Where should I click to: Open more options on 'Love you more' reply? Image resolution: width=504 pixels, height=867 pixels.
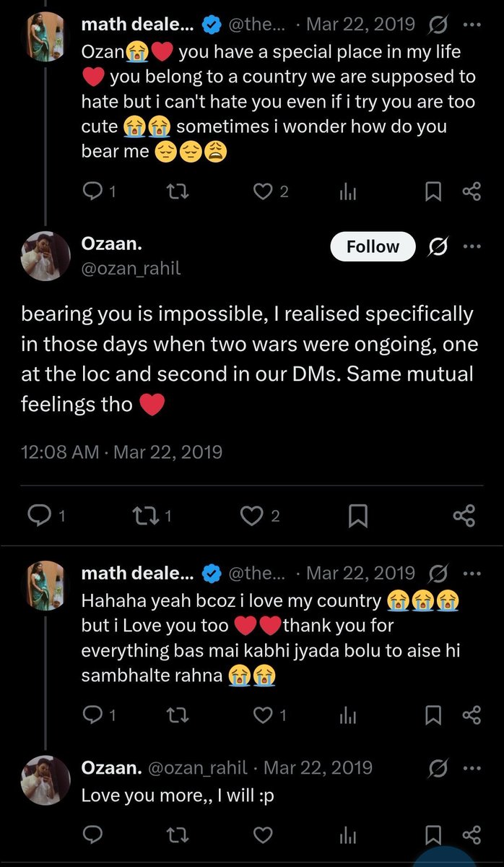[471, 767]
